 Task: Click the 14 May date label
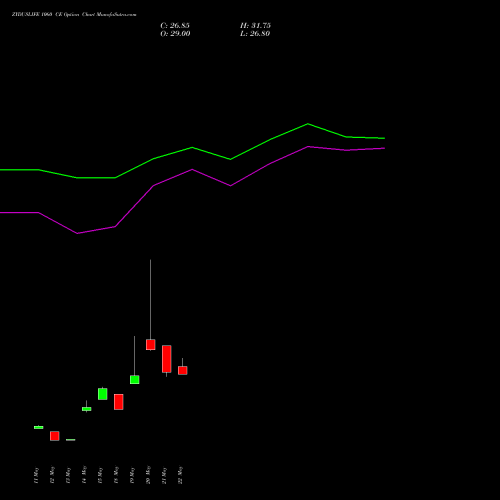(84, 475)
